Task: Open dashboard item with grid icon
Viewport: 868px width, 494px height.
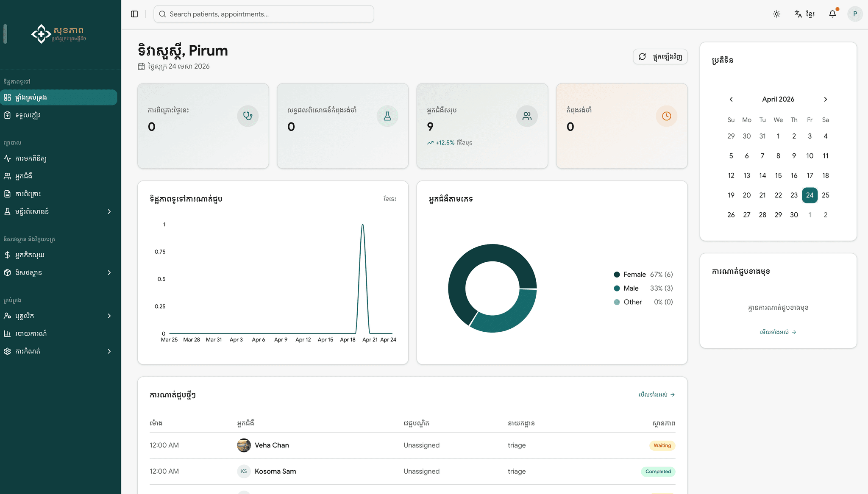Action: point(58,97)
